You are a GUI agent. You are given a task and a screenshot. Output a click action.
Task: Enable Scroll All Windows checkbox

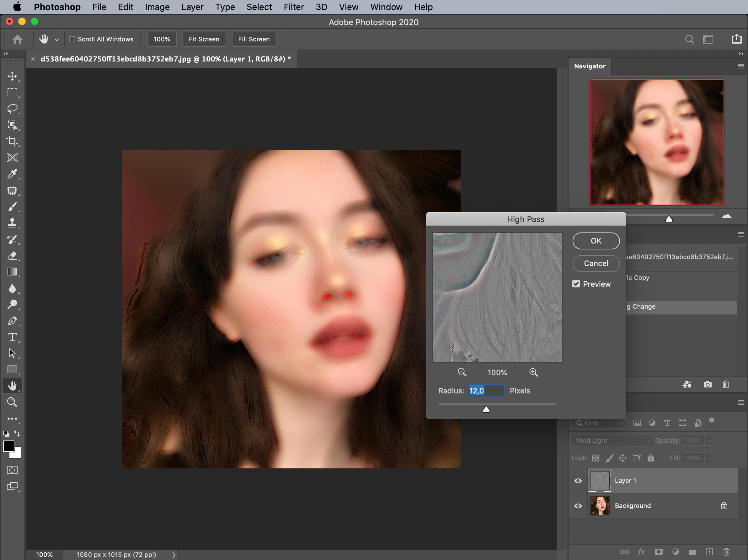coord(72,39)
